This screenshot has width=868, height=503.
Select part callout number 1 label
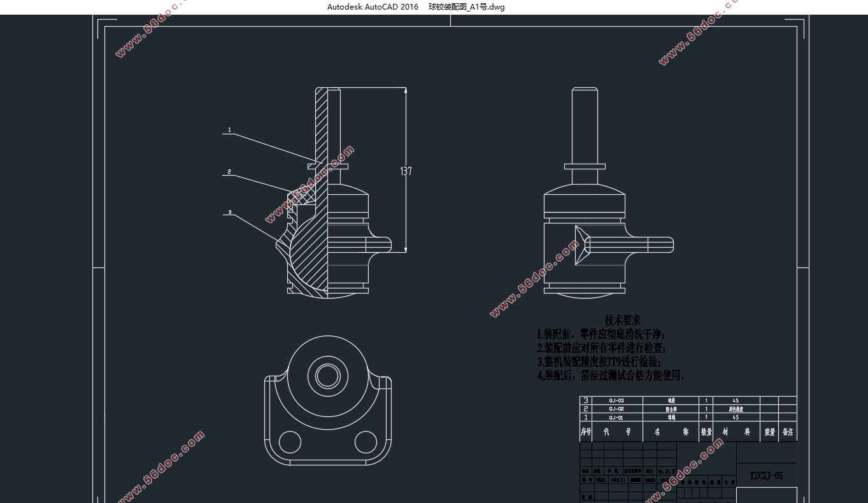pyautogui.click(x=229, y=130)
